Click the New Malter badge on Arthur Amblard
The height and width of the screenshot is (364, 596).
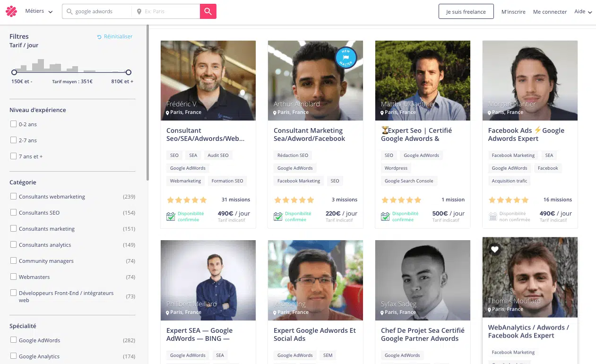point(346,57)
